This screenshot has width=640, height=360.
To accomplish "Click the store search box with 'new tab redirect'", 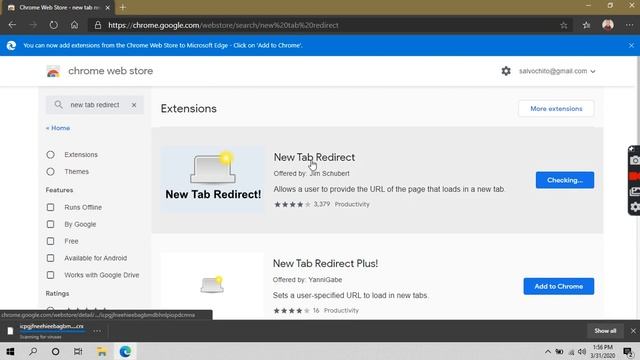I will coord(95,105).
